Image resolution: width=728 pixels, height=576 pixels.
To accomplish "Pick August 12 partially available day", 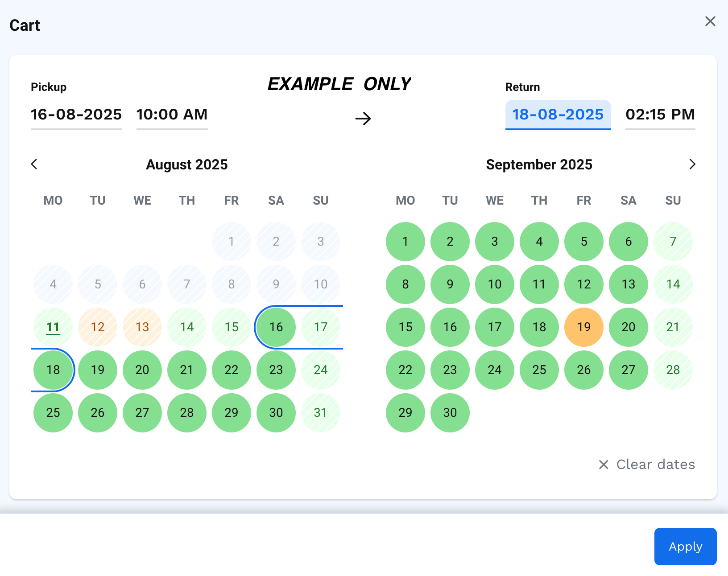I will (98, 327).
